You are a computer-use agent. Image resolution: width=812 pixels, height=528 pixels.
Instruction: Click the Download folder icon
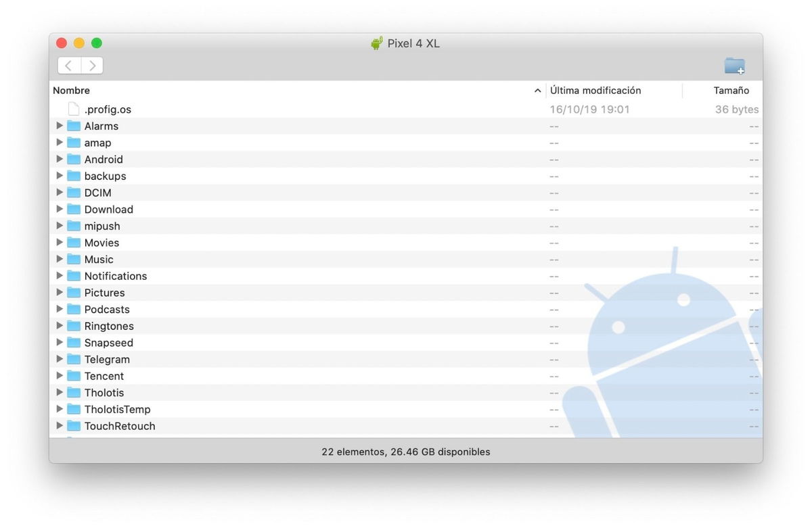point(74,209)
